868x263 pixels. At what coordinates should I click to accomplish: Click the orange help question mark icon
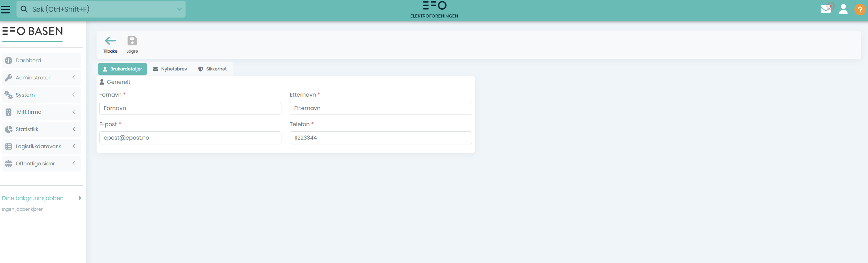click(860, 9)
